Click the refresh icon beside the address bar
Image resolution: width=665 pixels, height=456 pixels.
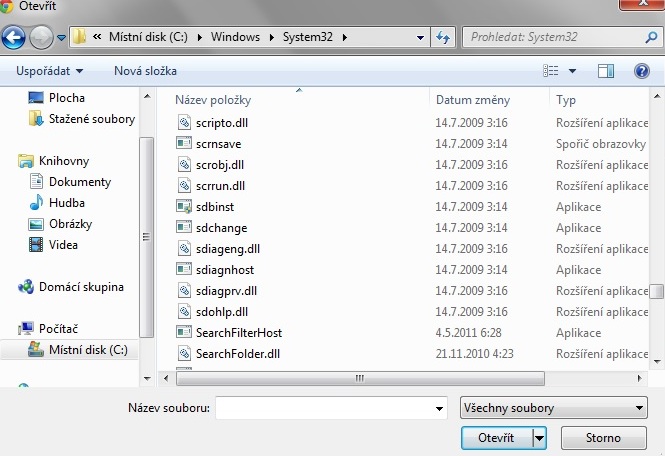(x=443, y=38)
